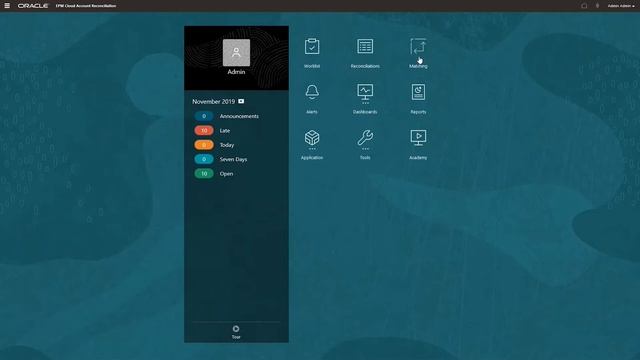Open the Reports card
Image resolution: width=640 pixels, height=360 pixels.
pos(418,98)
